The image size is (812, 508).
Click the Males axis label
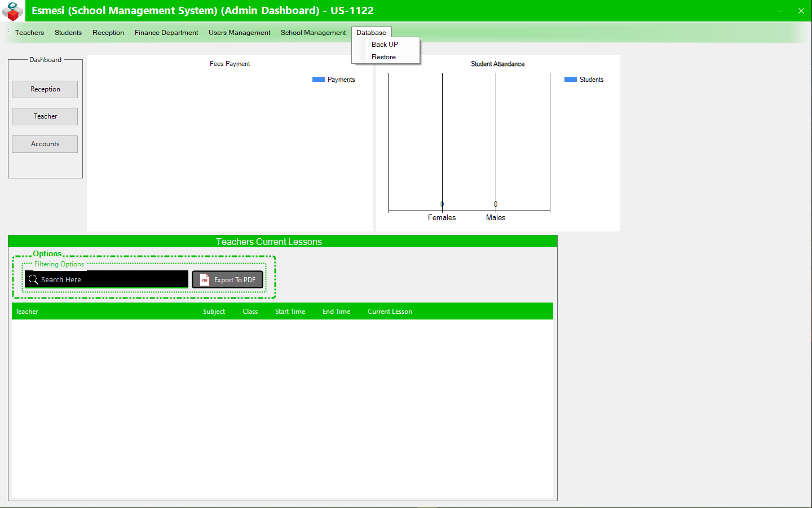[496, 218]
